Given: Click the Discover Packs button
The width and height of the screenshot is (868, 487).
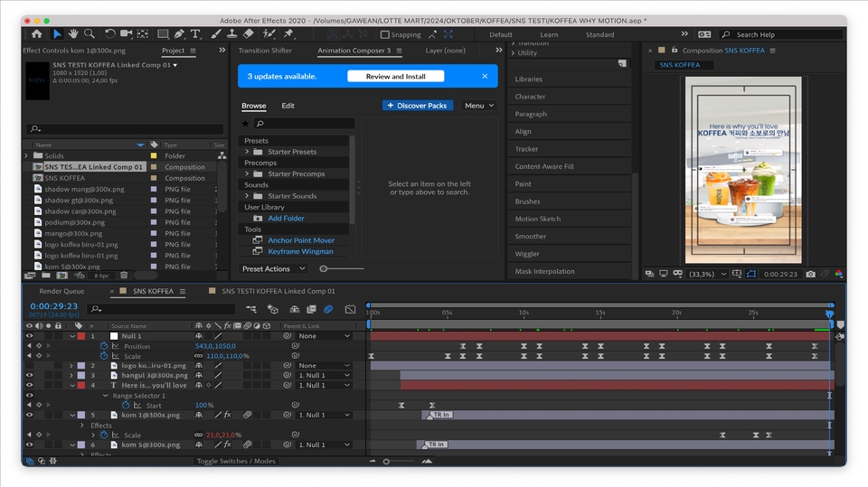Looking at the screenshot, I should click(418, 106).
